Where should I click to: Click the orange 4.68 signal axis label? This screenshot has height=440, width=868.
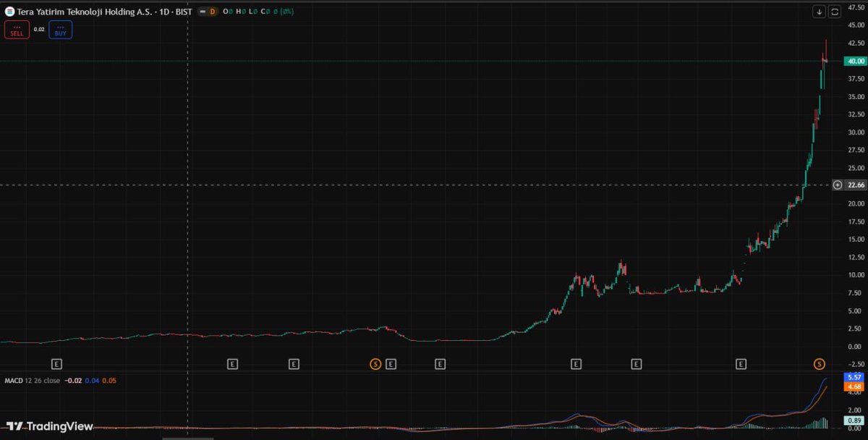856,386
